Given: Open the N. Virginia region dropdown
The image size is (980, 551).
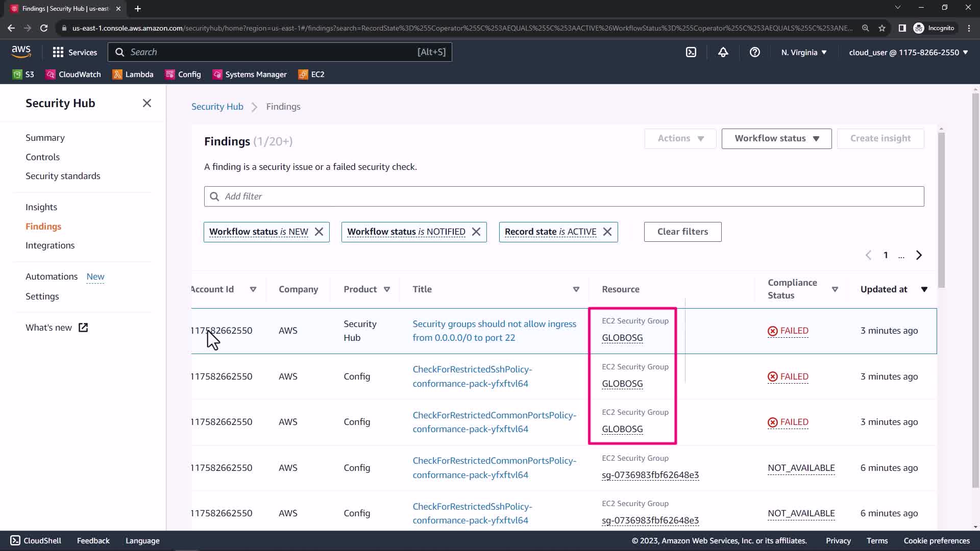Looking at the screenshot, I should [x=803, y=52].
